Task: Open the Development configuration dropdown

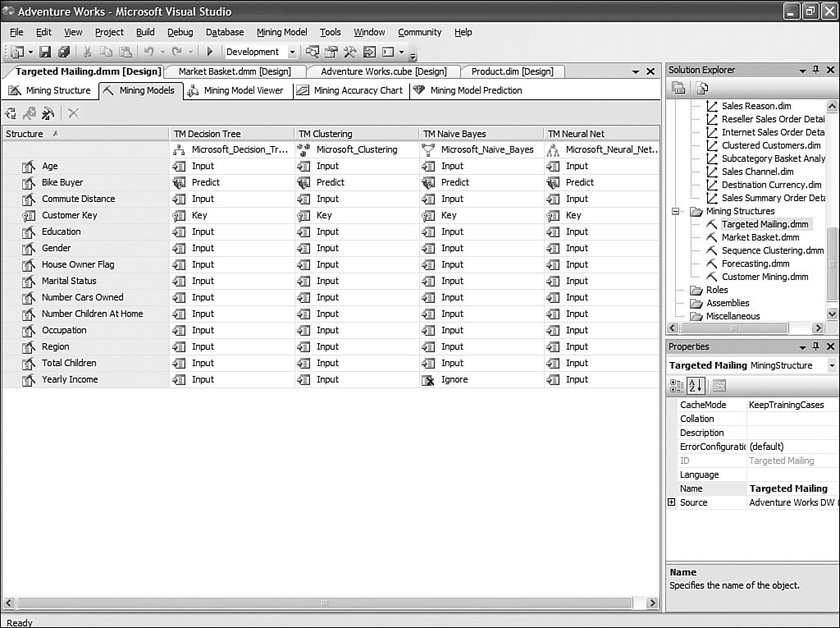Action: point(293,52)
